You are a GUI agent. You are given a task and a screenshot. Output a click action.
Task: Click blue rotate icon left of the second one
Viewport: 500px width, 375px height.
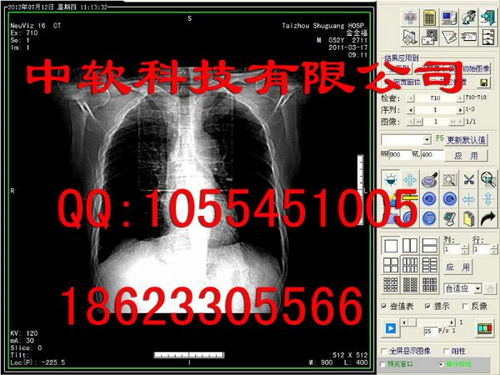click(429, 199)
